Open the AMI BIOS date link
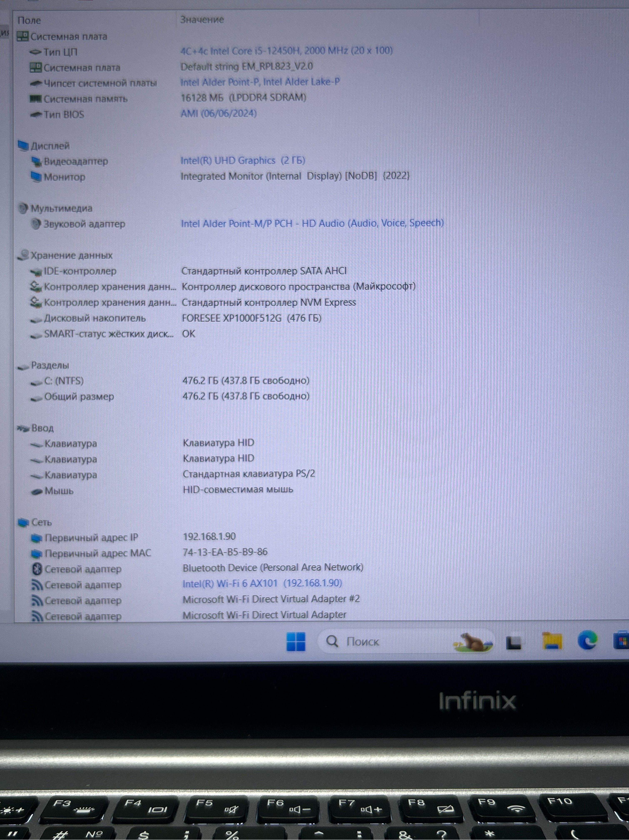This screenshot has height=840, width=629. pyautogui.click(x=218, y=113)
